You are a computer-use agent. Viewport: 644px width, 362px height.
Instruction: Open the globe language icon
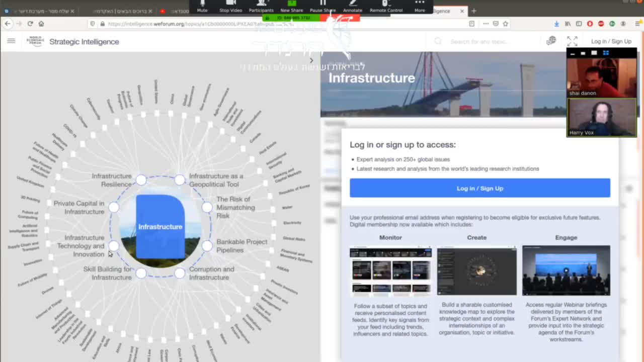coord(551,41)
